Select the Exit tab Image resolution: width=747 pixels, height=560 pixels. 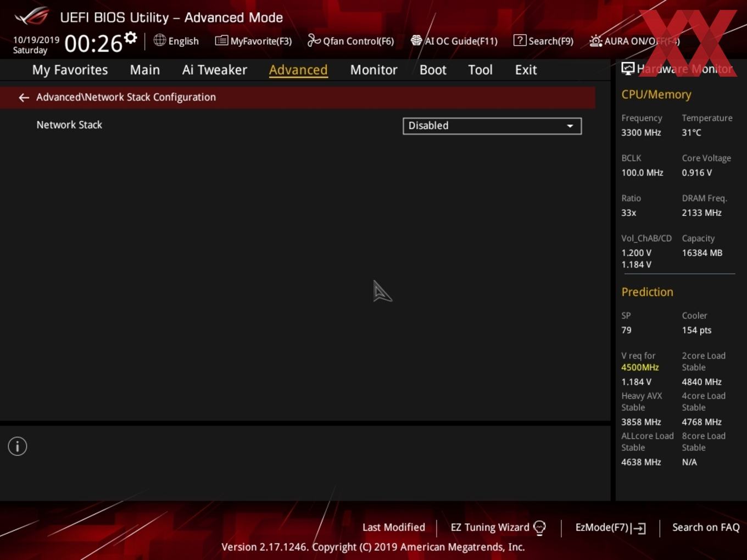(526, 70)
